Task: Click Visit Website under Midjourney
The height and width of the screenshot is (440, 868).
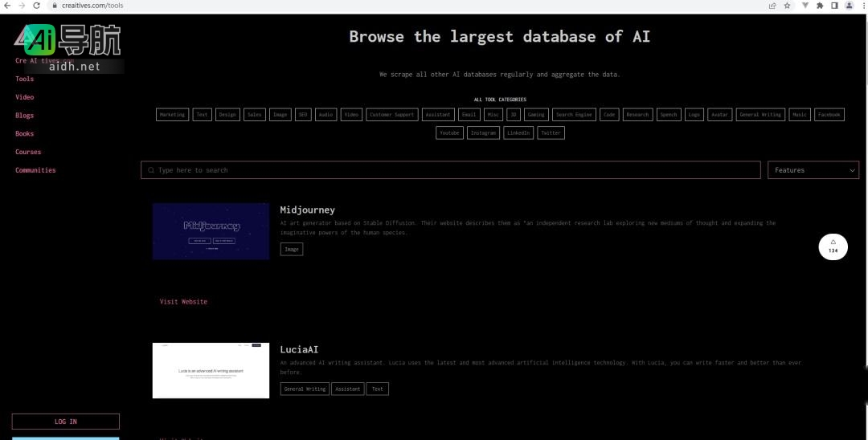Action: 183,302
